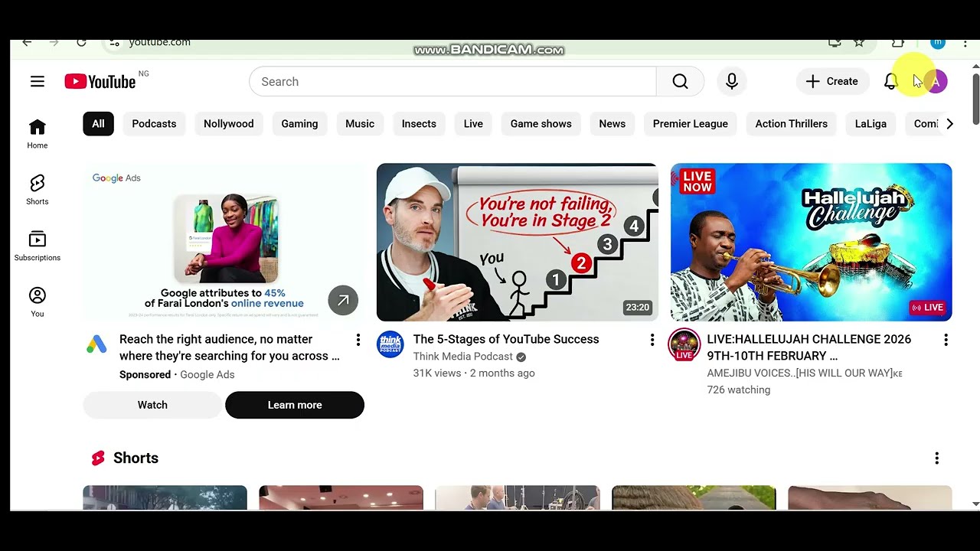Select the Music filter chip
The height and width of the screenshot is (551, 980).
coord(360,124)
